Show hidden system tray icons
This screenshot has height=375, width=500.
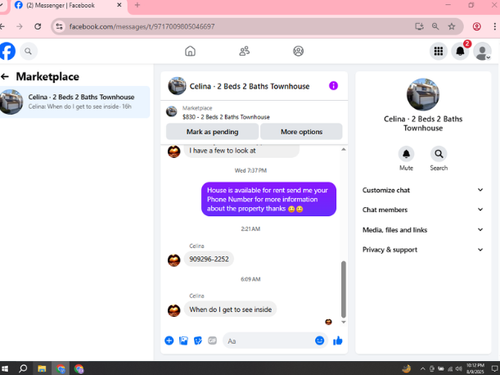[422, 369]
